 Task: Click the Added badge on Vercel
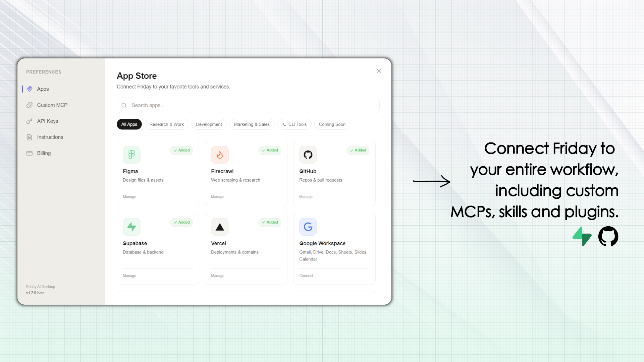270,222
